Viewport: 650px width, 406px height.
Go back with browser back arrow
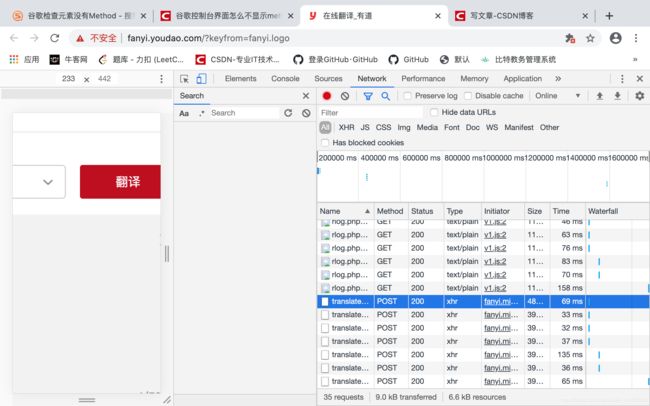(x=14, y=38)
